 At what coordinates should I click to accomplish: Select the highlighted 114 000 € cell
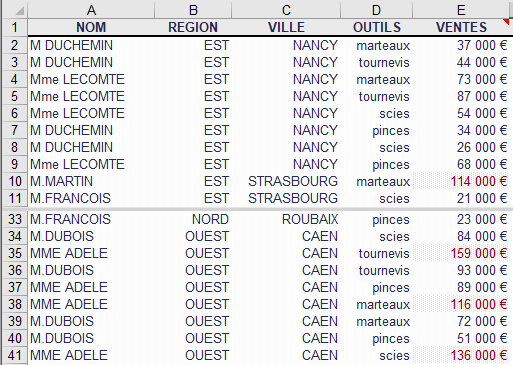coord(461,181)
